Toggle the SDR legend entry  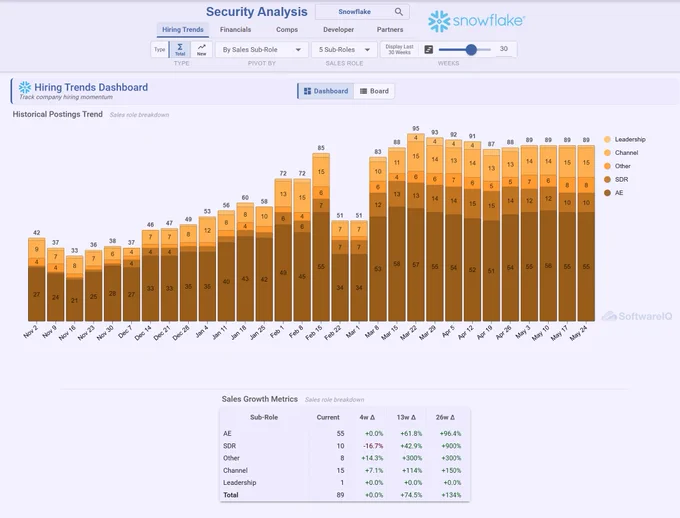[x=616, y=180]
